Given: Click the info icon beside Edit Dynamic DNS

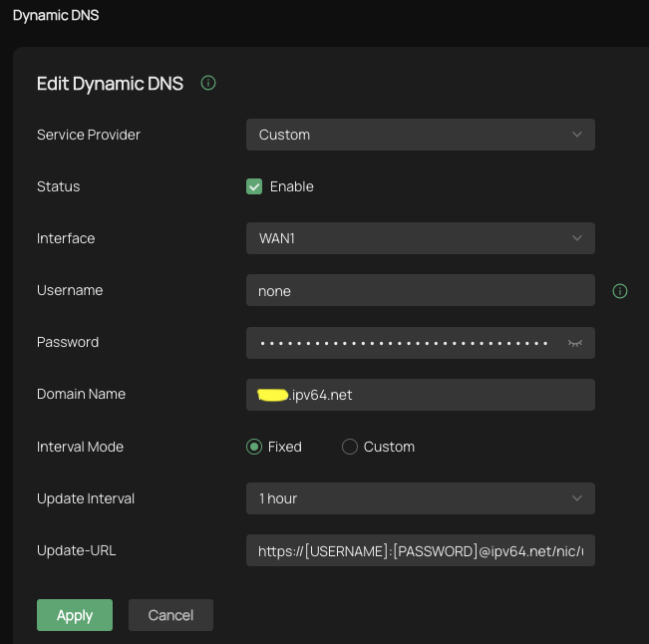Looking at the screenshot, I should pos(208,84).
